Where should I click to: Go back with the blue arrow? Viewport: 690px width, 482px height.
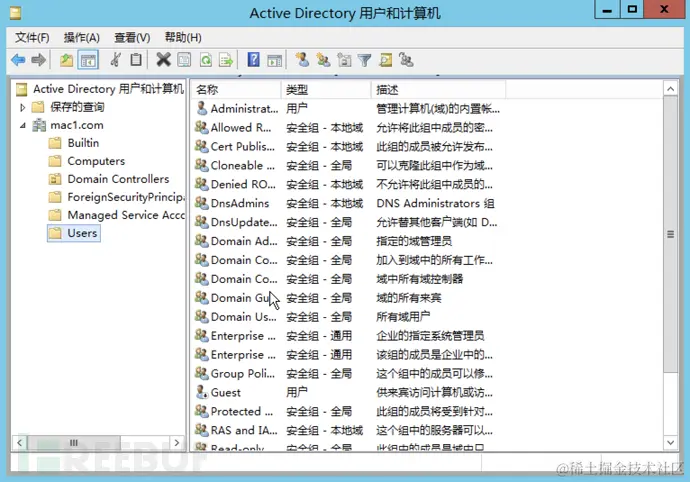(18, 60)
